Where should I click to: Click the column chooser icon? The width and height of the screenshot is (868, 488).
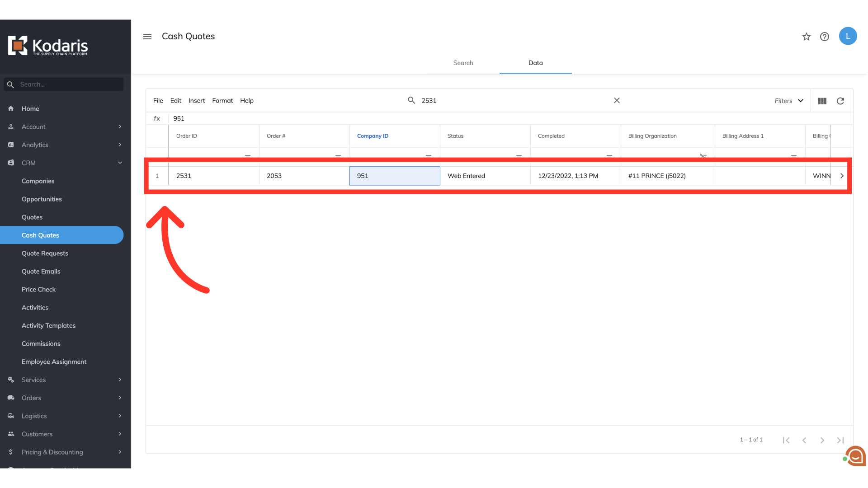(x=822, y=101)
